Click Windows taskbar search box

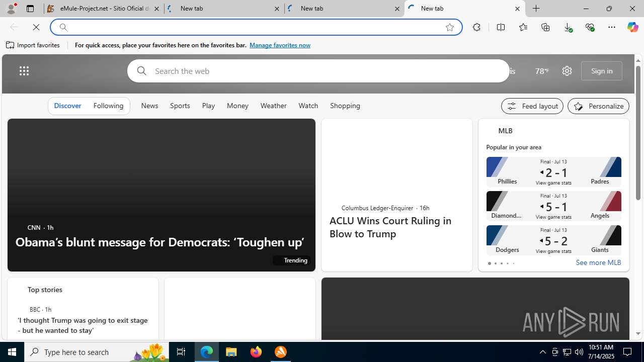click(x=97, y=352)
